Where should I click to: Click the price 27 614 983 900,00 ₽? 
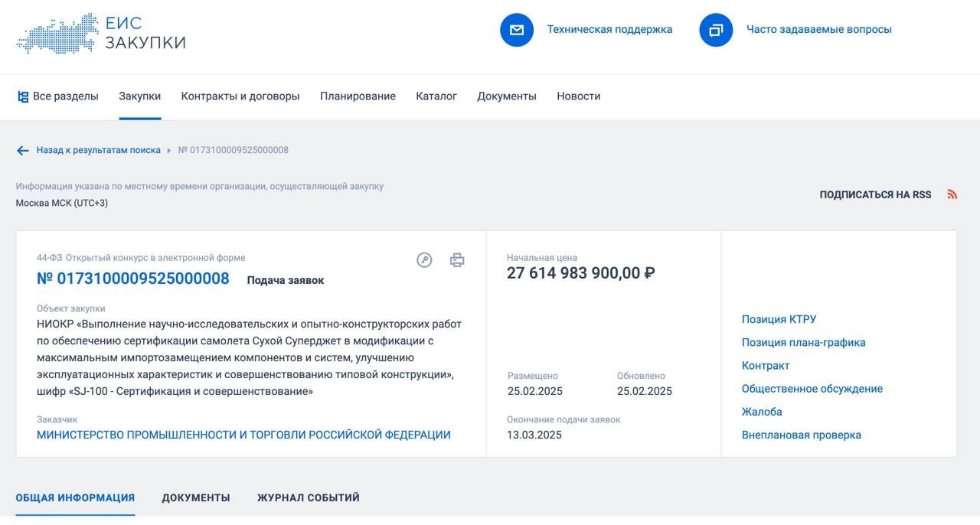[580, 273]
